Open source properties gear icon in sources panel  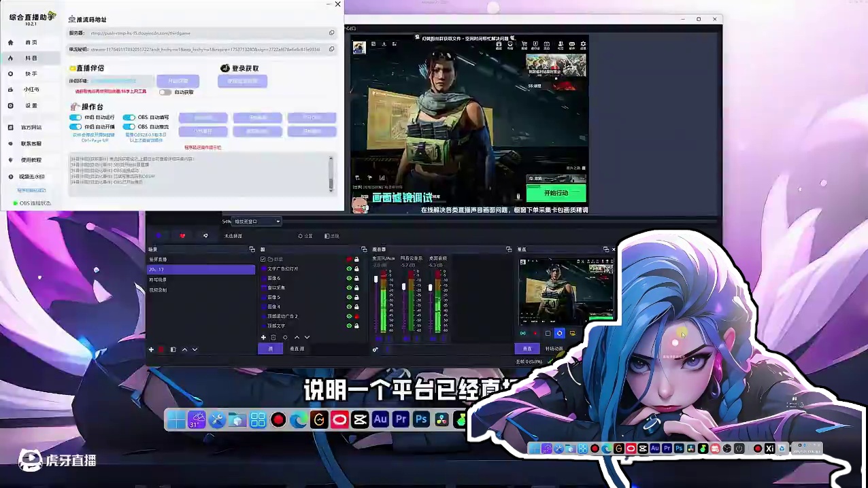pyautogui.click(x=285, y=337)
